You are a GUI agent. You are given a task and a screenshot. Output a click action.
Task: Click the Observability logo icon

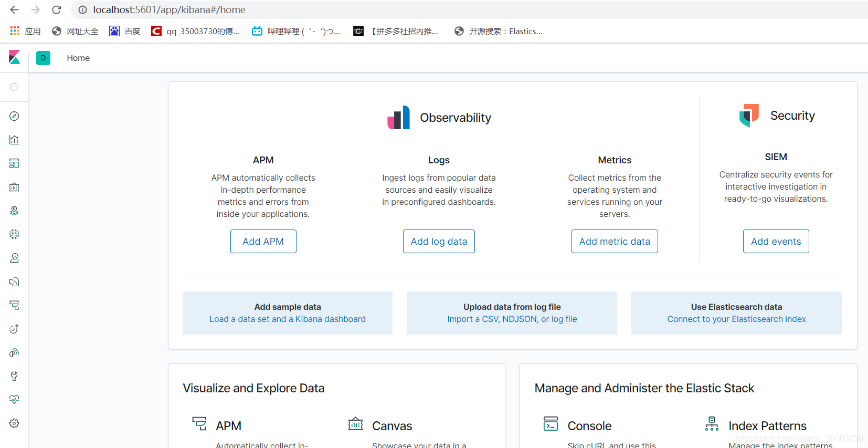(398, 117)
